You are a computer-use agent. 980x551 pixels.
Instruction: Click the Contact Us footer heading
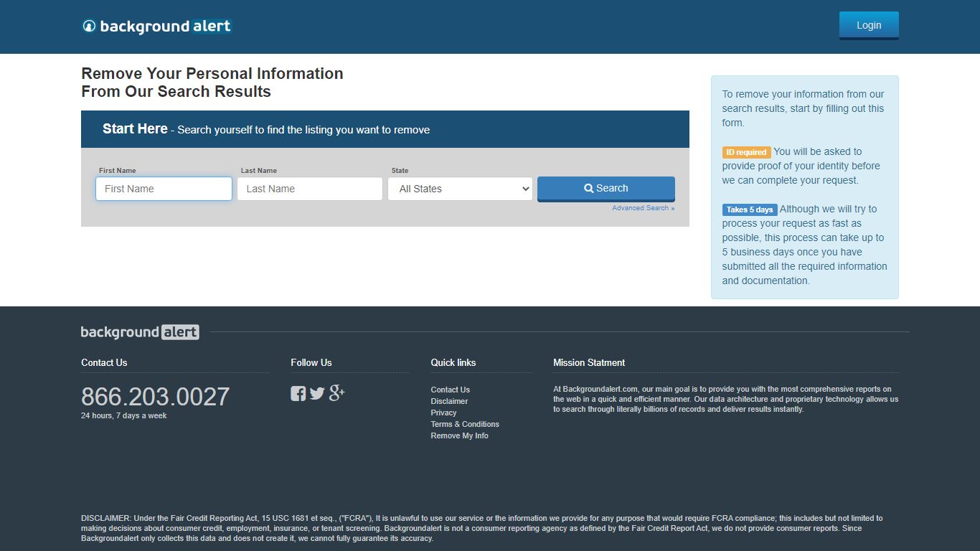(x=104, y=362)
